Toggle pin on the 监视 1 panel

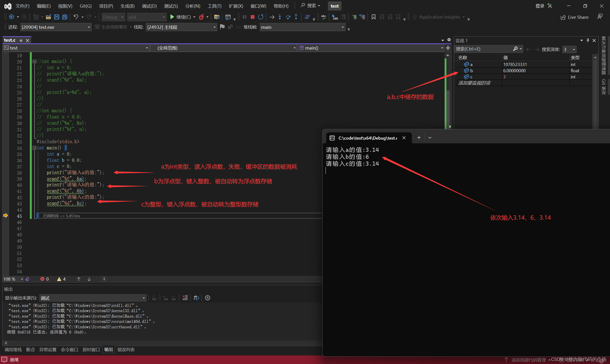click(x=588, y=40)
